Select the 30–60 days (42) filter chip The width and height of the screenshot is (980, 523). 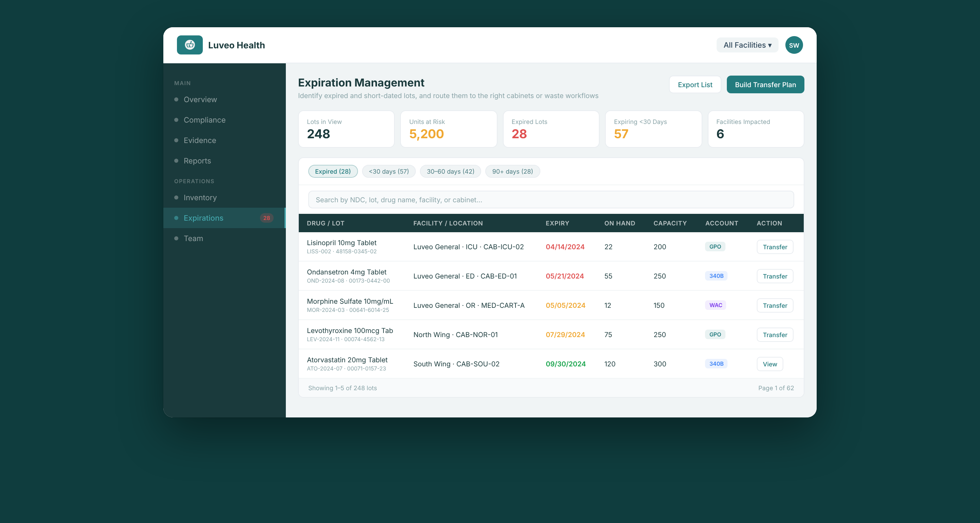(x=451, y=171)
